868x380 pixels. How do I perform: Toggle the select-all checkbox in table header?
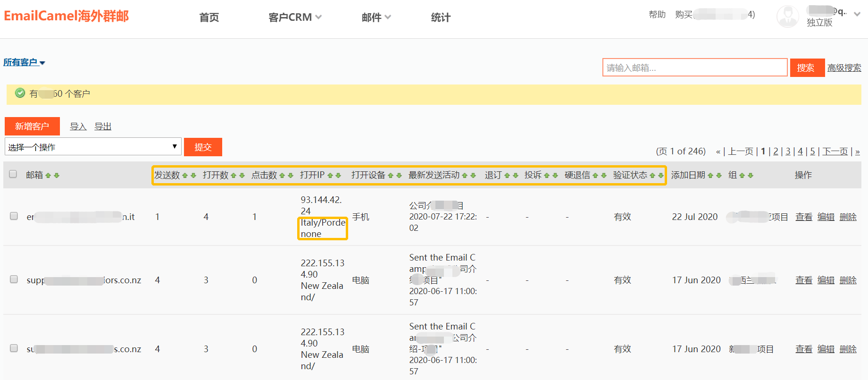pos(13,174)
